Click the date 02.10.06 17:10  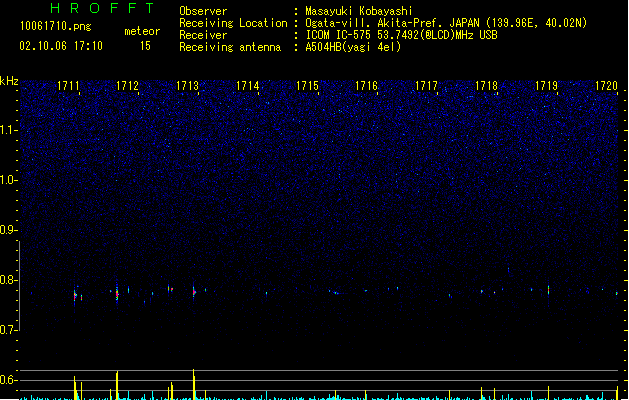pos(61,46)
